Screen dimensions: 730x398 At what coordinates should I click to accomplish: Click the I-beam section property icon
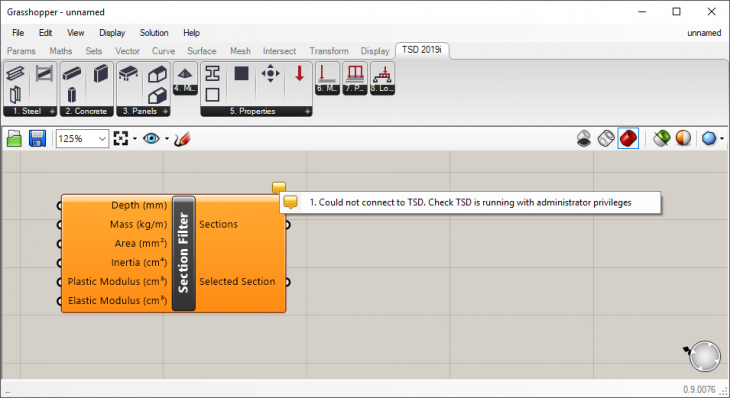(212, 74)
